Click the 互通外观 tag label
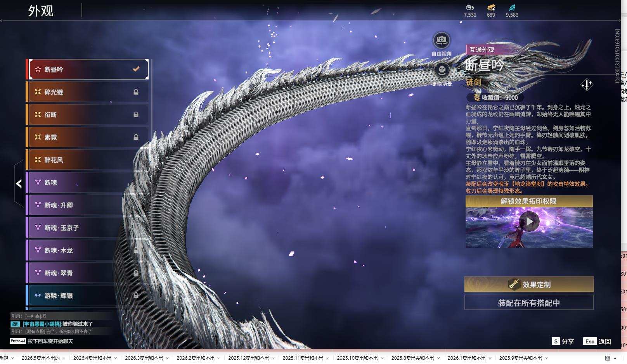627x364 pixels. pos(482,50)
